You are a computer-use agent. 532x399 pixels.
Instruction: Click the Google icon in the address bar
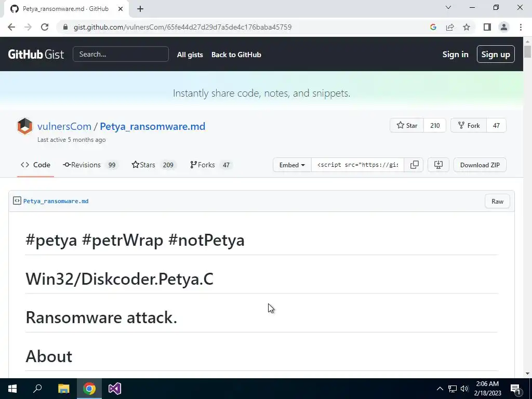433,27
